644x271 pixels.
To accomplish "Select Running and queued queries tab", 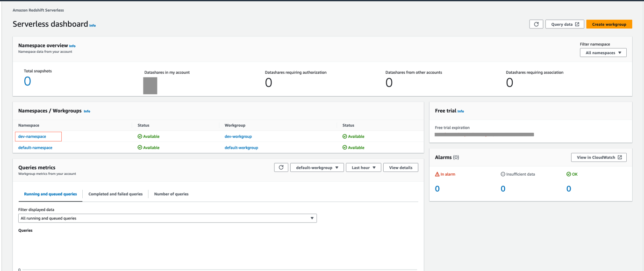I will pos(50,194).
